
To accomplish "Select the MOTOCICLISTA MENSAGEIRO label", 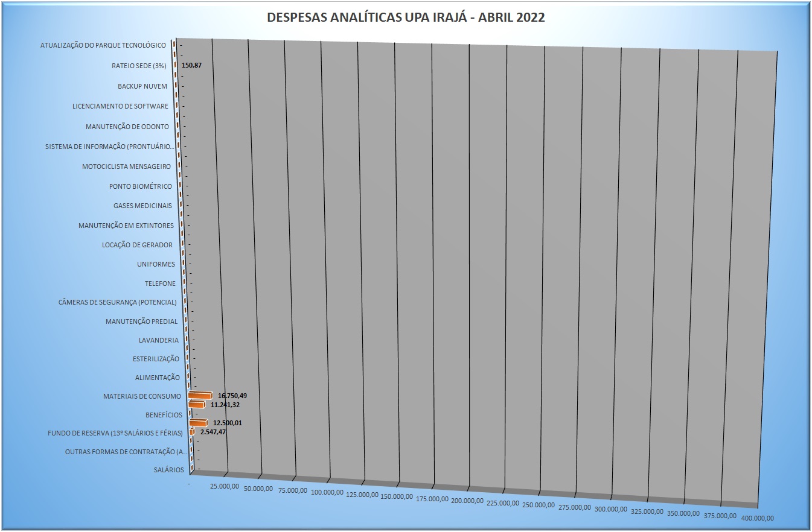I will point(127,166).
